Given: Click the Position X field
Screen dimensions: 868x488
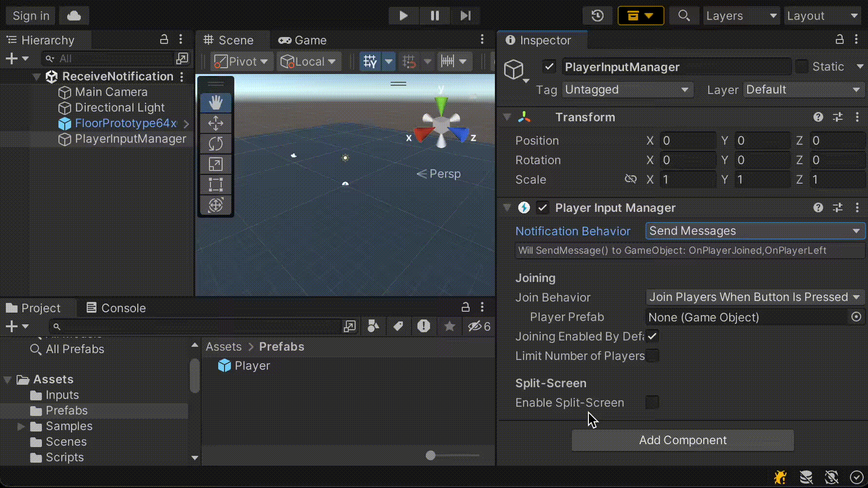Looking at the screenshot, I should pos(688,141).
